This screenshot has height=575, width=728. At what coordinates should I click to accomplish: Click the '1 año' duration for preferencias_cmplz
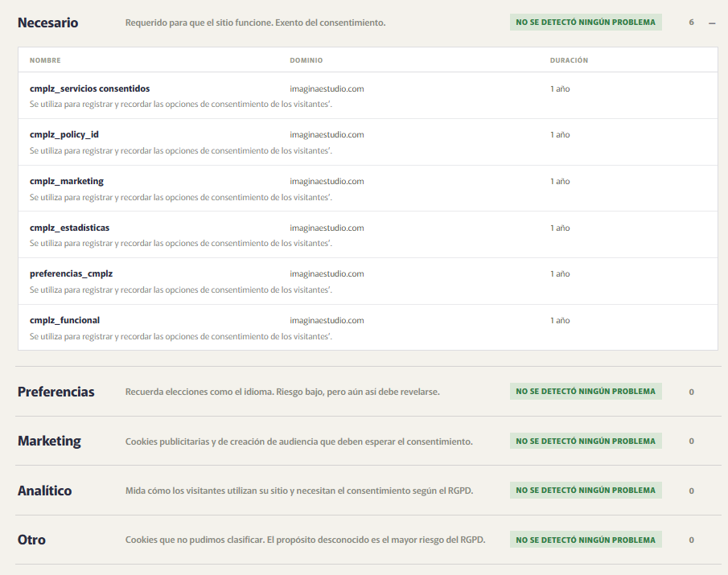tap(560, 273)
